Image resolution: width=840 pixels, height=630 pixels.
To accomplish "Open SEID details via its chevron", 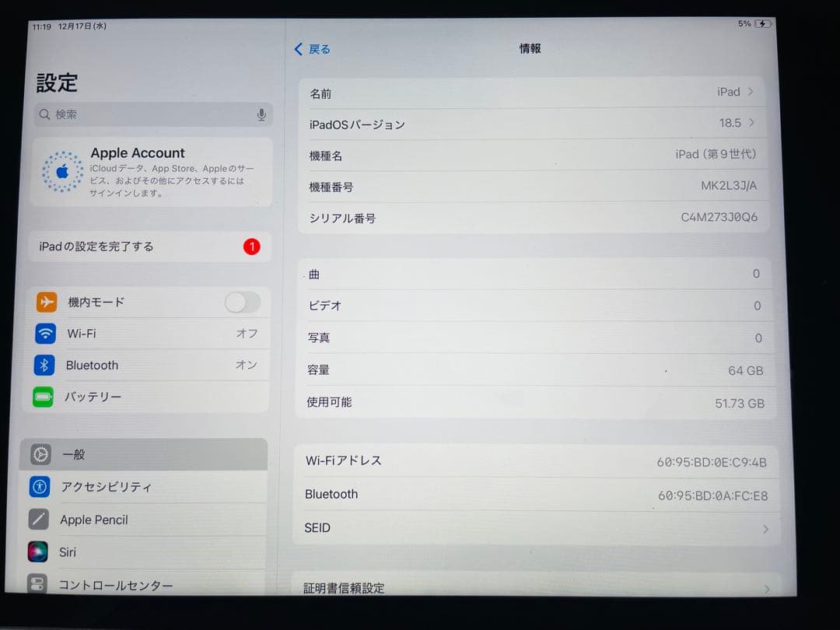I will [x=765, y=527].
